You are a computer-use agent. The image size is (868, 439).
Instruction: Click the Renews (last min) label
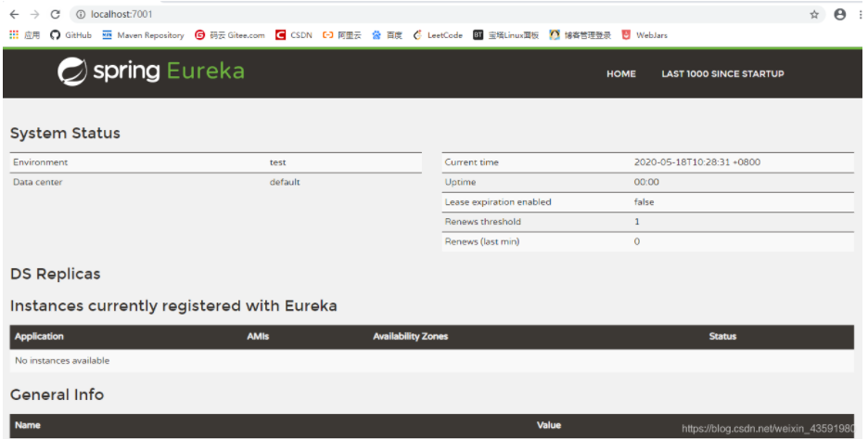(482, 241)
